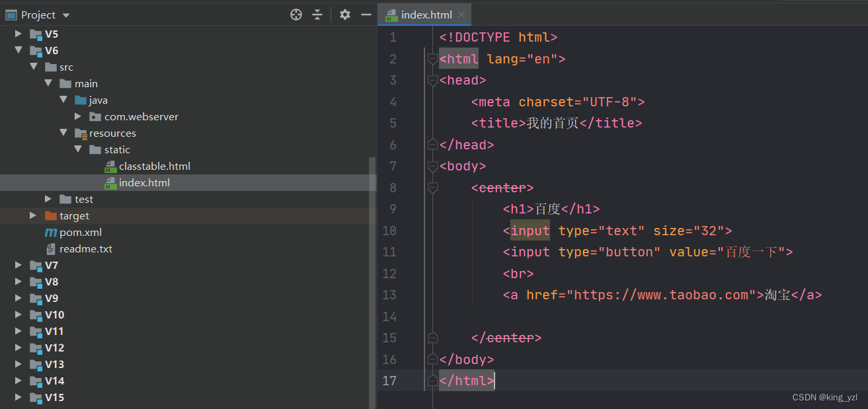This screenshot has width=868, height=409.
Task: Click the V8 module folder icon
Action: point(36,282)
